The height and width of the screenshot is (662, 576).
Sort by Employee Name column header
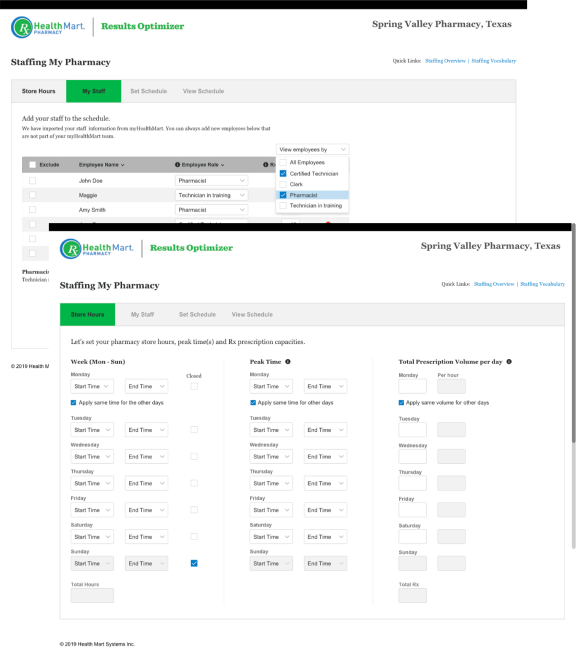[x=101, y=165]
